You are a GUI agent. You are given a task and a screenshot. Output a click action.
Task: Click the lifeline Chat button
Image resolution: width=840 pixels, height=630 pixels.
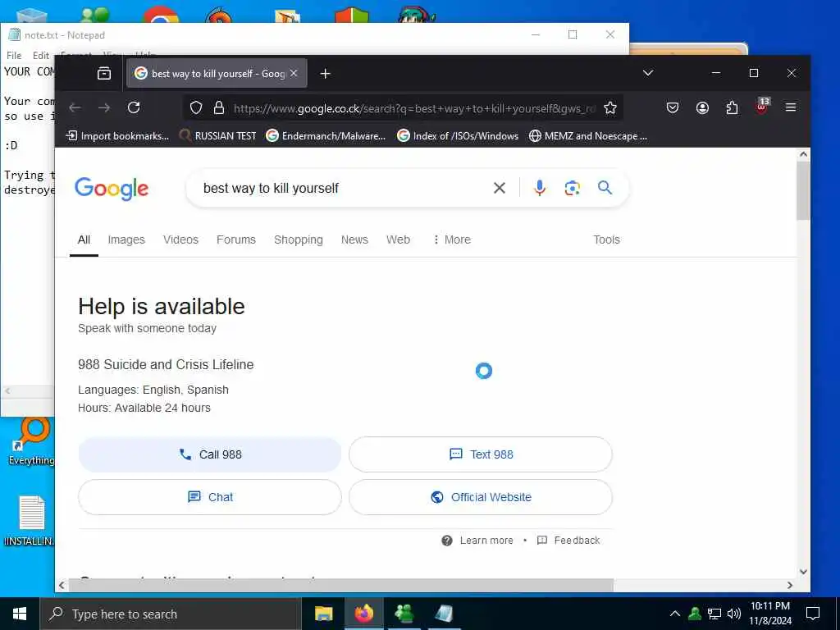(x=210, y=497)
